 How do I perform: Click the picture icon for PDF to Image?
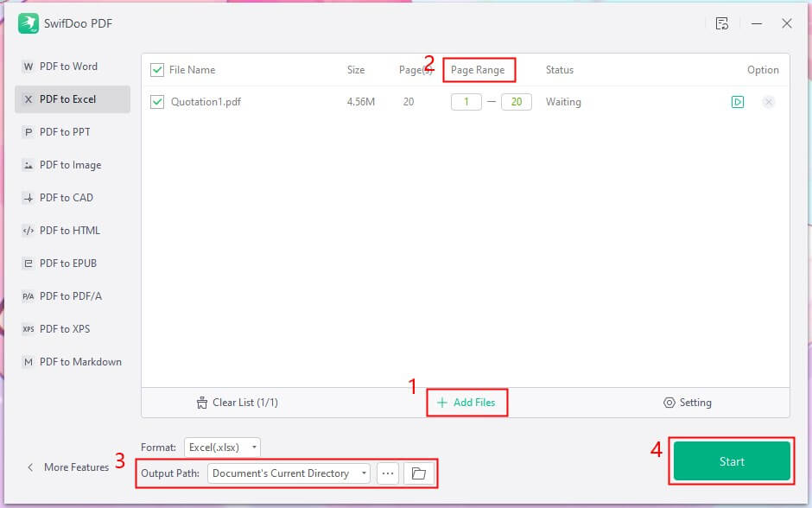click(29, 165)
